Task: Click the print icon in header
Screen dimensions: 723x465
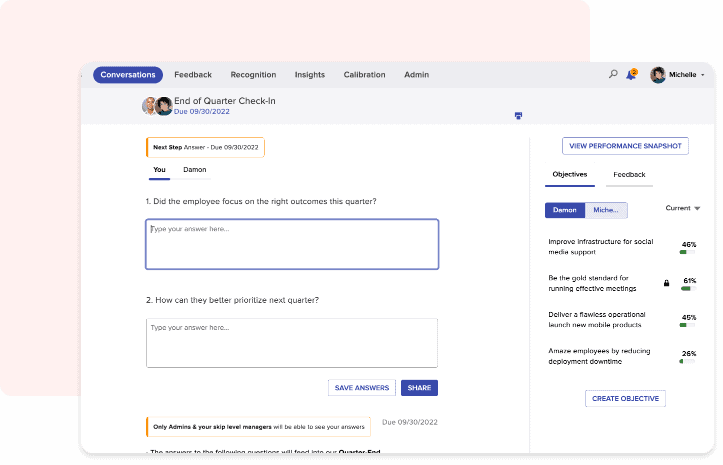Action: pyautogui.click(x=518, y=116)
